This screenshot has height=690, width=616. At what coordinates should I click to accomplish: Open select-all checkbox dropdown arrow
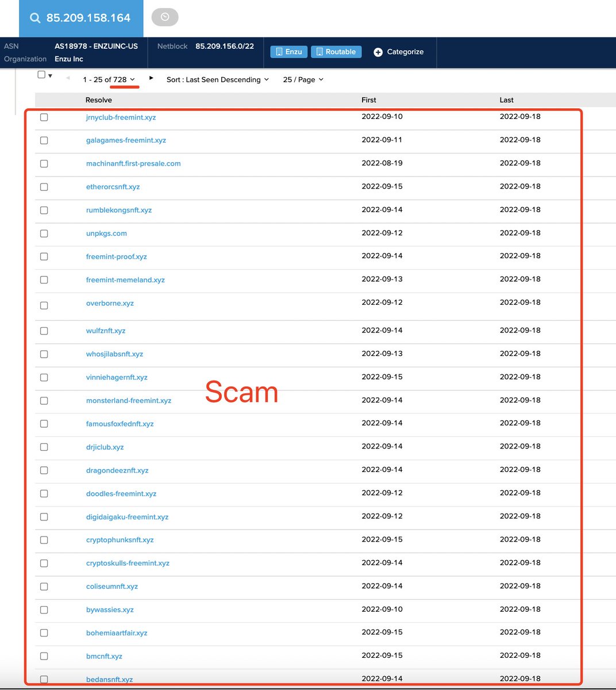[x=51, y=76]
